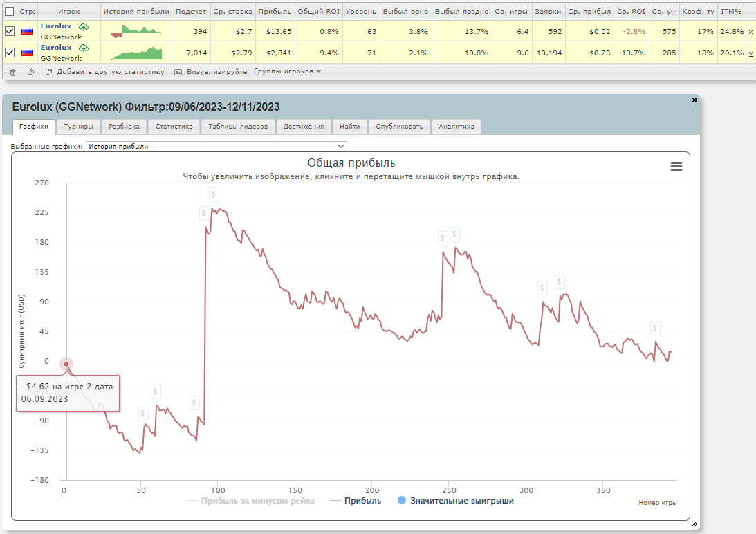756x534 pixels.
Task: Sort by the 'Ср. ставка' column header
Action: pos(232,11)
